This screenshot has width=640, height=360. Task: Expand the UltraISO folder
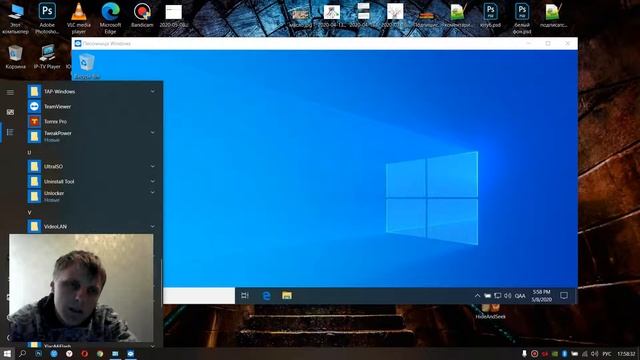pos(93,167)
